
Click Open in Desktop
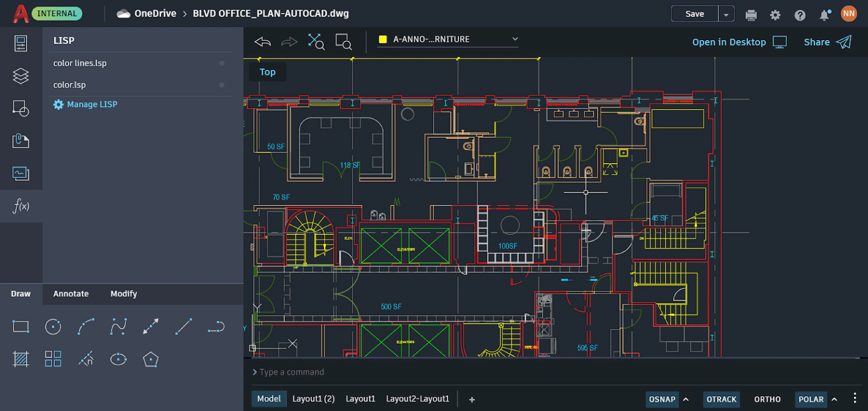pos(729,42)
